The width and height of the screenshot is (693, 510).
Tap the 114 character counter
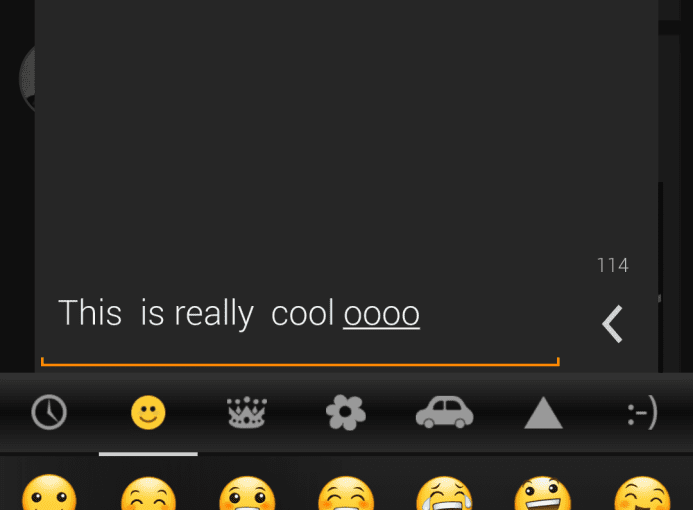point(613,265)
